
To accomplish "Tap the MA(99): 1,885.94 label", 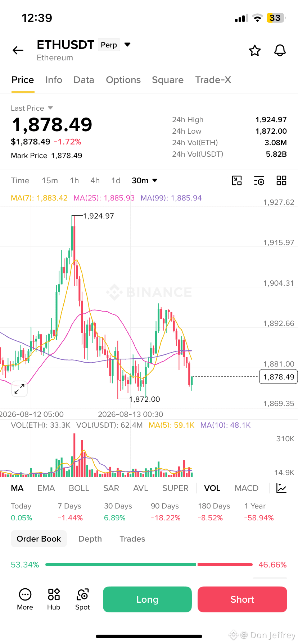I will click(x=171, y=198).
